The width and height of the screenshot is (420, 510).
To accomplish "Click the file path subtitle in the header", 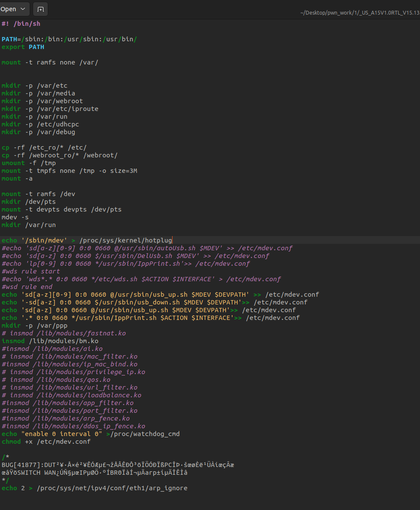I will [x=359, y=13].
